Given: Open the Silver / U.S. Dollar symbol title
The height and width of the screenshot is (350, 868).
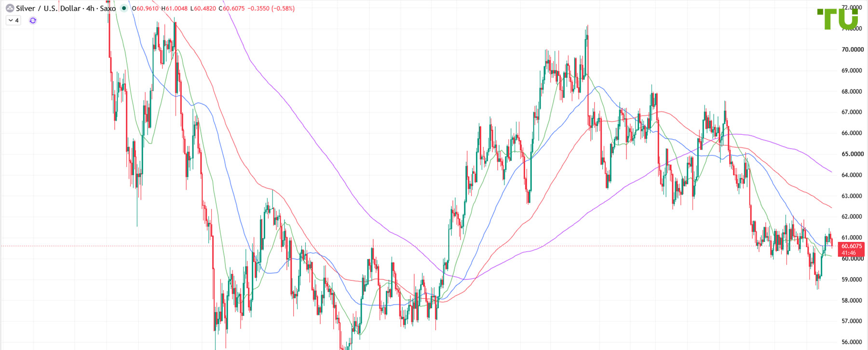Looking at the screenshot, I should (66, 8).
